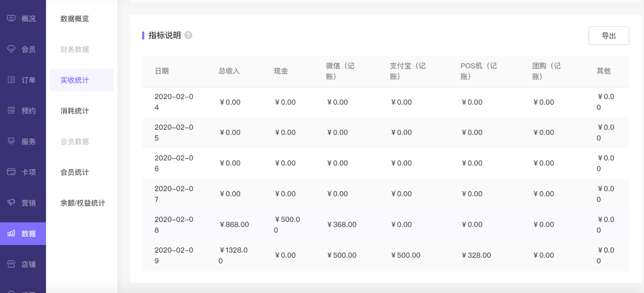
Task: Click the 会员 member diamond icon
Action: (x=11, y=49)
